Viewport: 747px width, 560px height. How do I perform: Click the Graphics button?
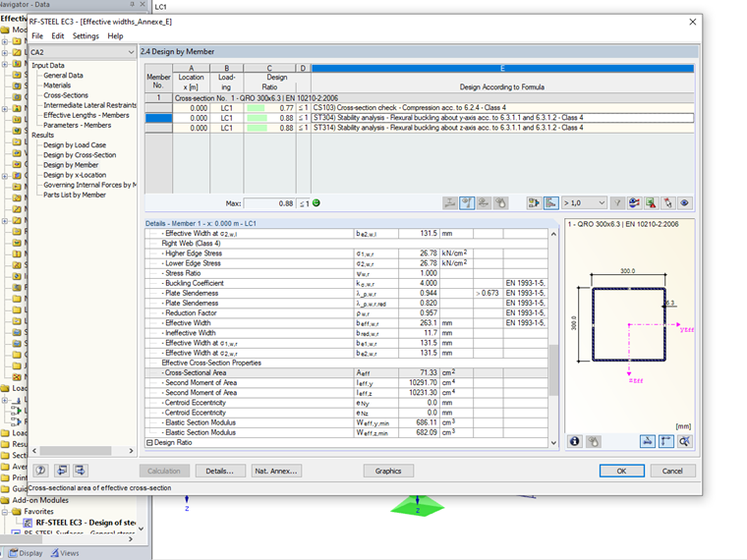pos(388,471)
